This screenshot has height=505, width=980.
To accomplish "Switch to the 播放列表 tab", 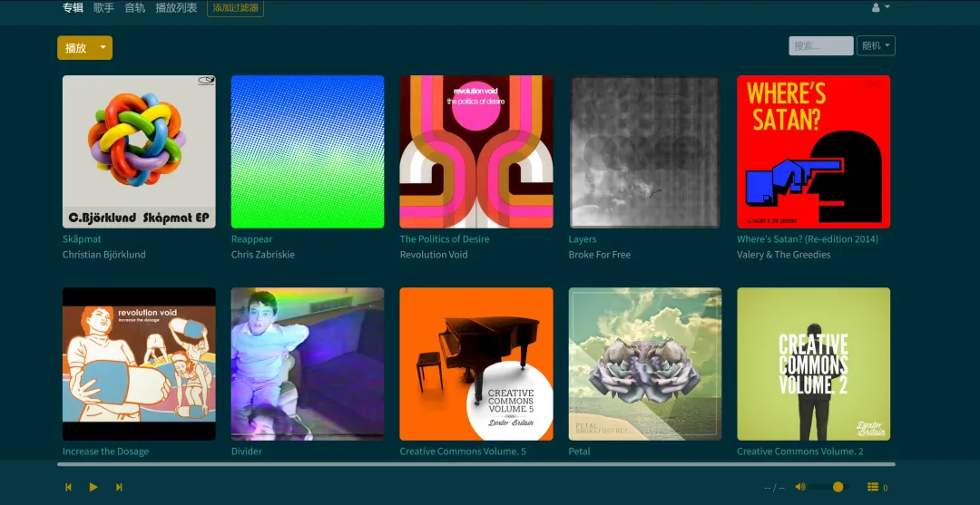I will point(176,8).
